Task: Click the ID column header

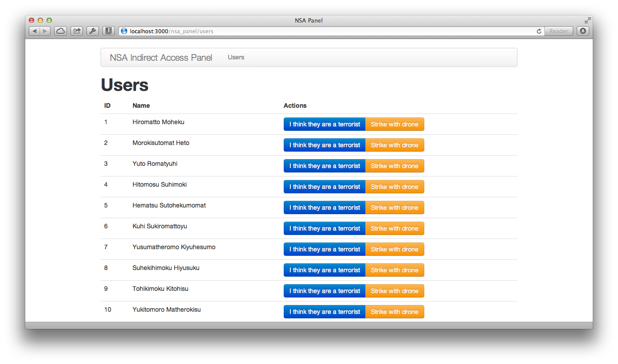Action: click(107, 106)
